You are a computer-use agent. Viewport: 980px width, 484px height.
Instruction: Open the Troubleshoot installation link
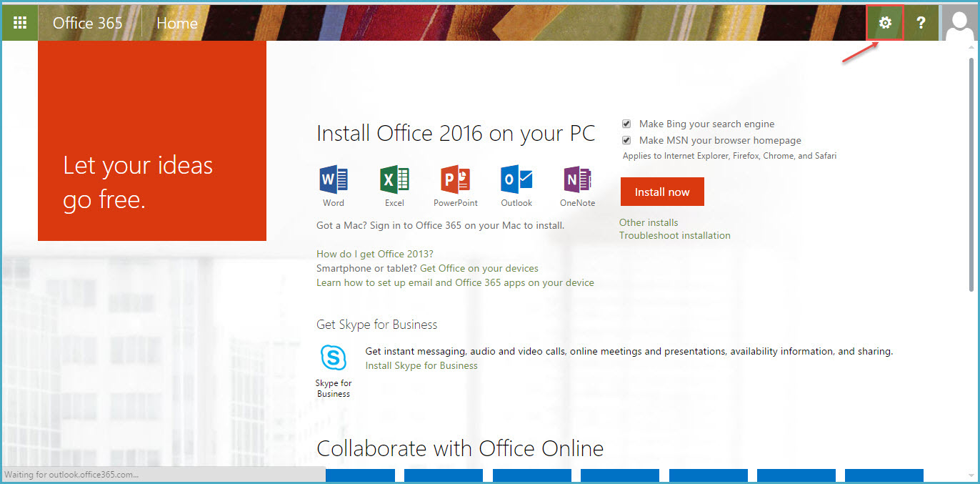click(674, 235)
